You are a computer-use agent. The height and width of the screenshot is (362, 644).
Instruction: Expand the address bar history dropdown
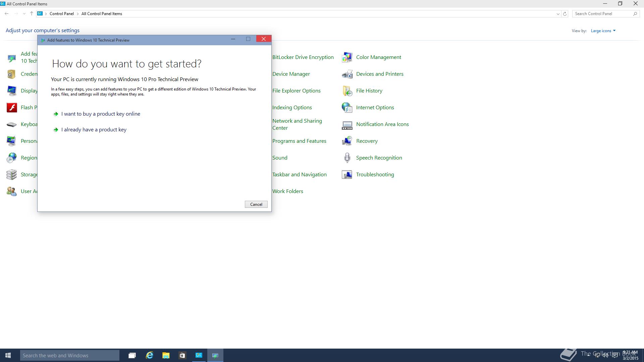point(558,14)
